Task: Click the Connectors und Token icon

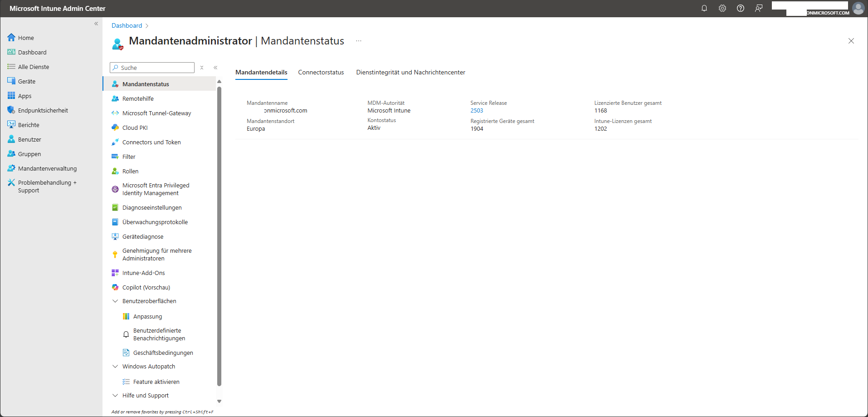Action: click(115, 142)
